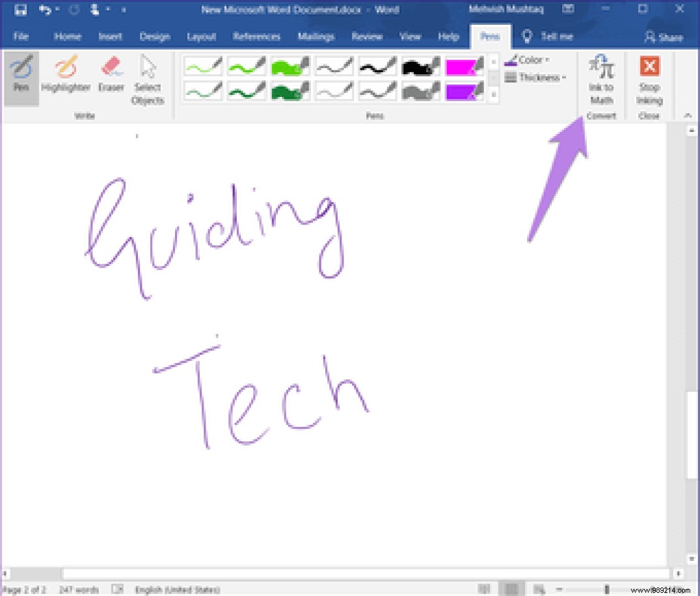This screenshot has height=596, width=700.
Task: Enable Read Mode from status bar
Action: coord(485,589)
